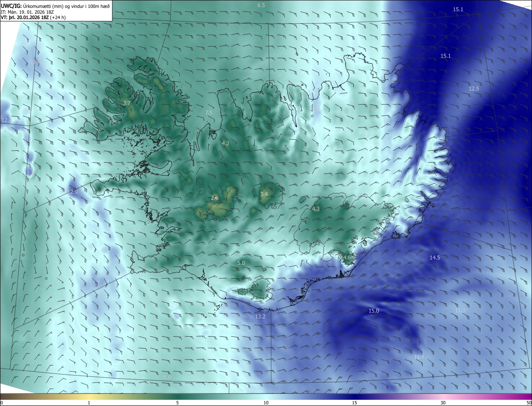
Task: Click the 12.9 value off the west coast
Action: pyautogui.click(x=73, y=192)
